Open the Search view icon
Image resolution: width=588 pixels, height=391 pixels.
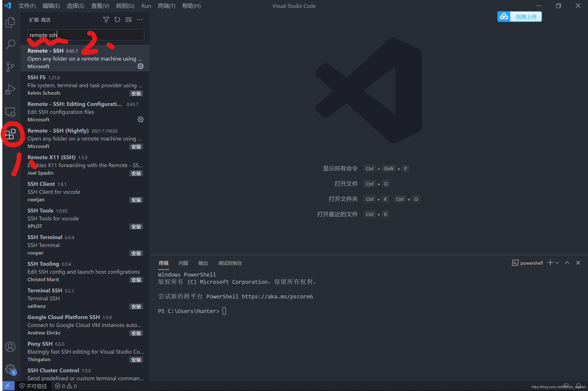[10, 45]
